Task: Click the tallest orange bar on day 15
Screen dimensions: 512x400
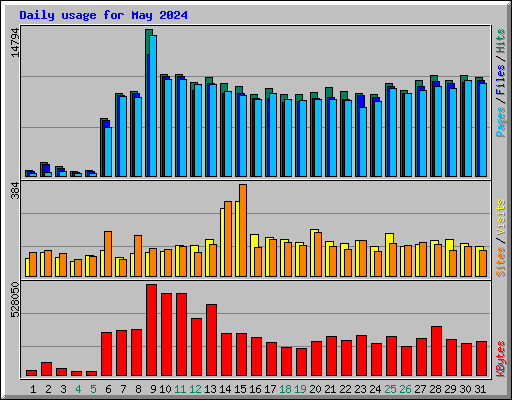Action: 243,230
